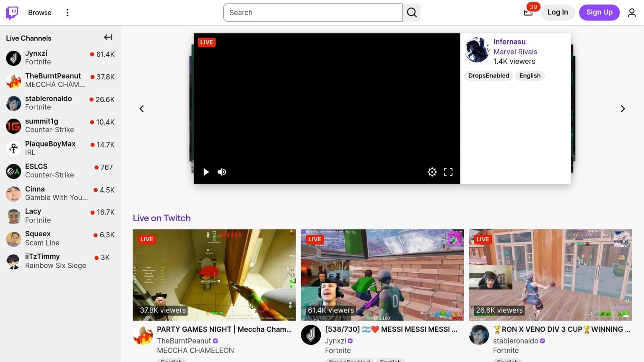This screenshot has height=362, width=644.
Task: Click the LIVE badge on featured player
Action: coord(207,42)
